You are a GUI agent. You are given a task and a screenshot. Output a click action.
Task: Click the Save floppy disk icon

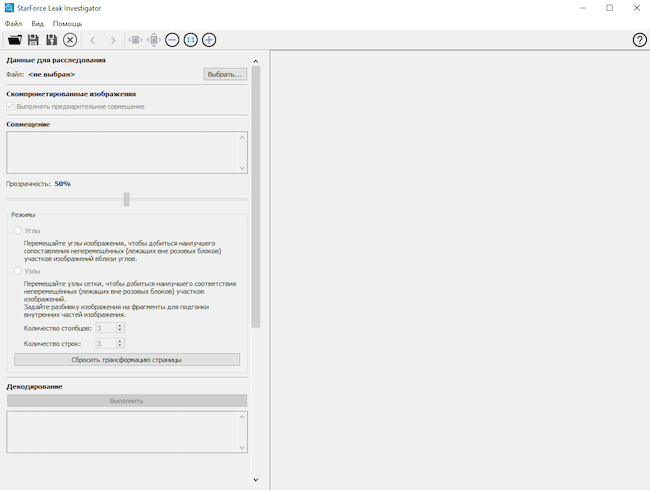pos(33,40)
